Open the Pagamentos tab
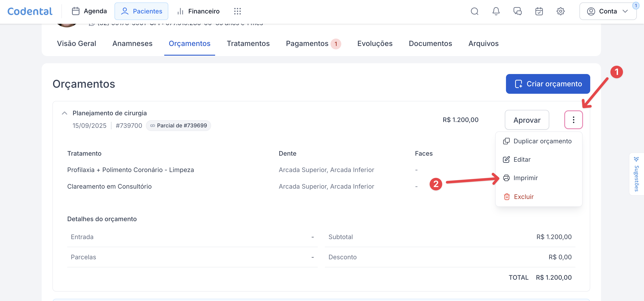The image size is (644, 301). (307, 44)
